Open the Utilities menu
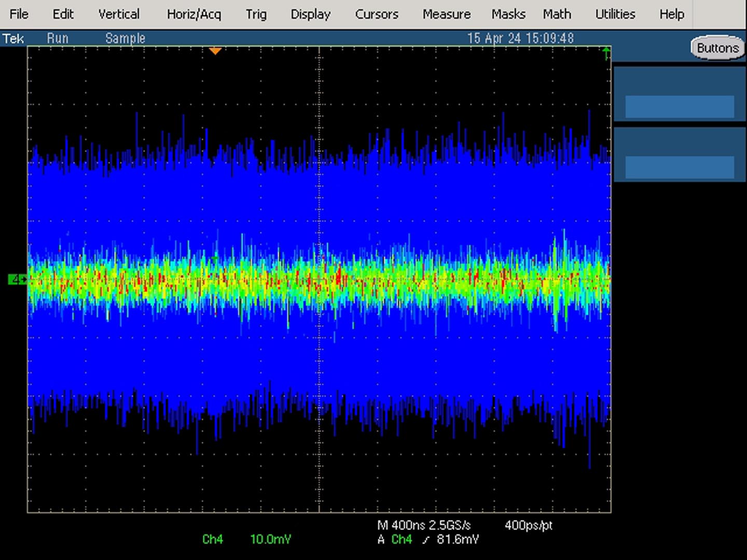Screen dimensions: 747x560 (x=615, y=14)
